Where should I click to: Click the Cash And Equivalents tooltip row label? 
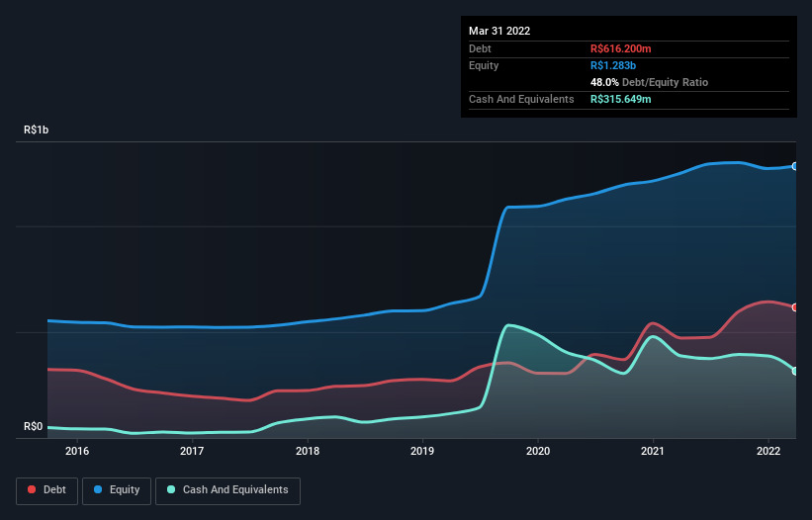pyautogui.click(x=521, y=99)
